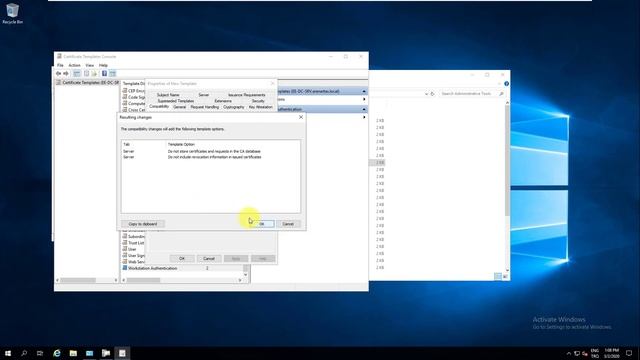Image resolution: width=640 pixels, height=360 pixels.
Task: Toggle the Show/Hide Action Pane toolbar icon
Action: [113, 73]
